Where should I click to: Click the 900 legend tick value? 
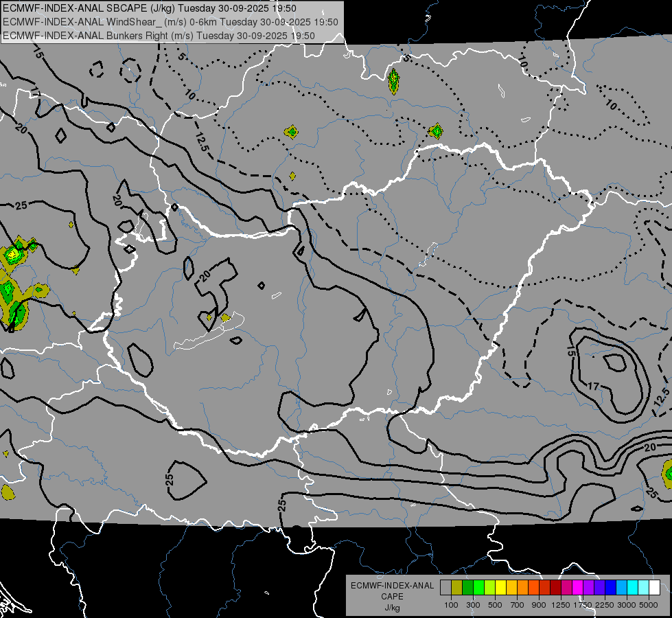point(539,605)
